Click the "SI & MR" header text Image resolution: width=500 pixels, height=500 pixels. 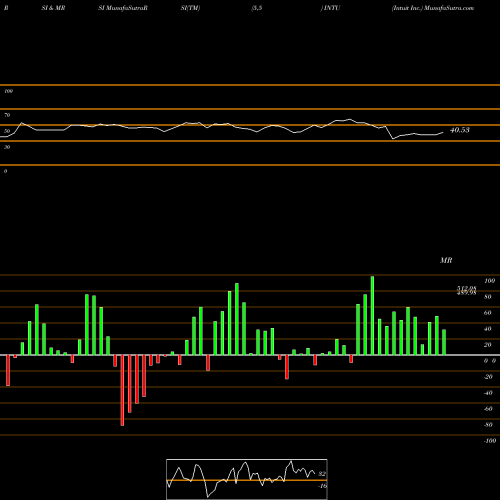[53, 8]
